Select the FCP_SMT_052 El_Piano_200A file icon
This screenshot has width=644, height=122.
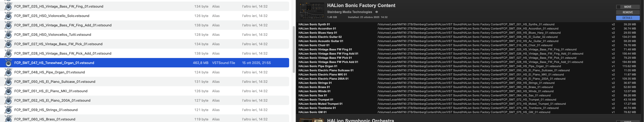[8, 100]
